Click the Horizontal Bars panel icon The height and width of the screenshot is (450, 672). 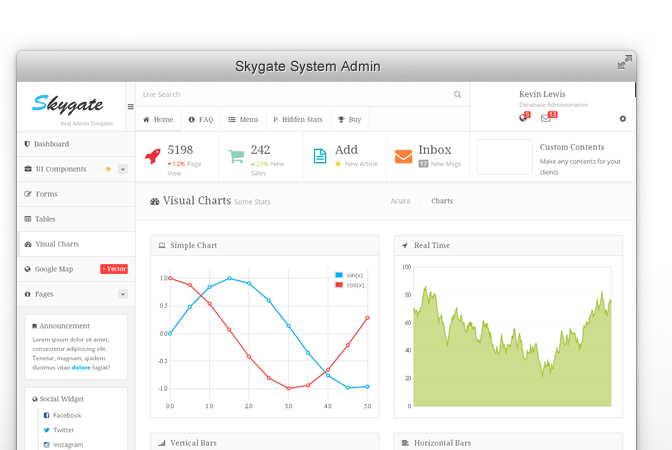tap(405, 443)
